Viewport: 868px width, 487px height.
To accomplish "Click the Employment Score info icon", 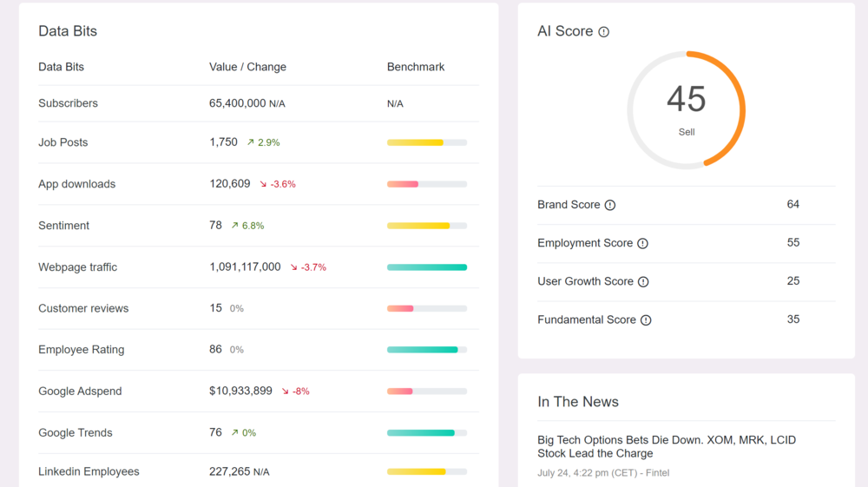I will (642, 243).
